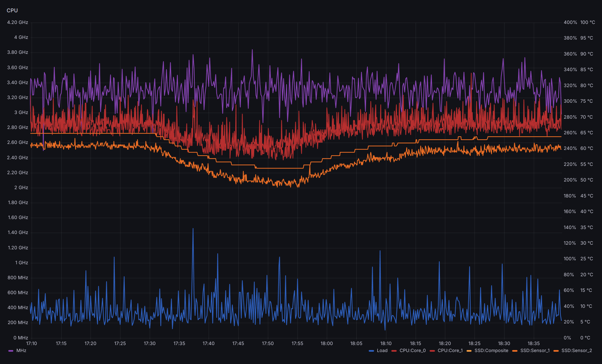
Task: Click the purple MHz legend color swatch
Action: 11,351
